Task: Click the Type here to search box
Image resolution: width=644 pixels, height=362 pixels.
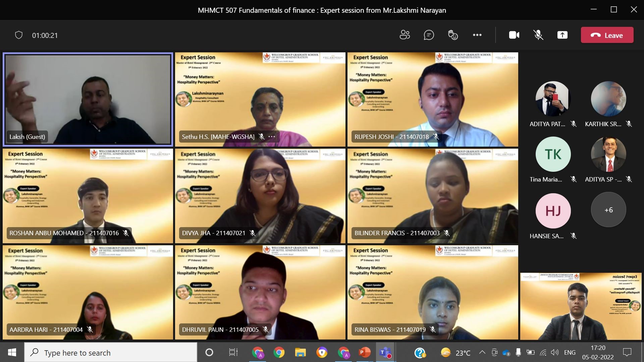Action: pyautogui.click(x=111, y=353)
